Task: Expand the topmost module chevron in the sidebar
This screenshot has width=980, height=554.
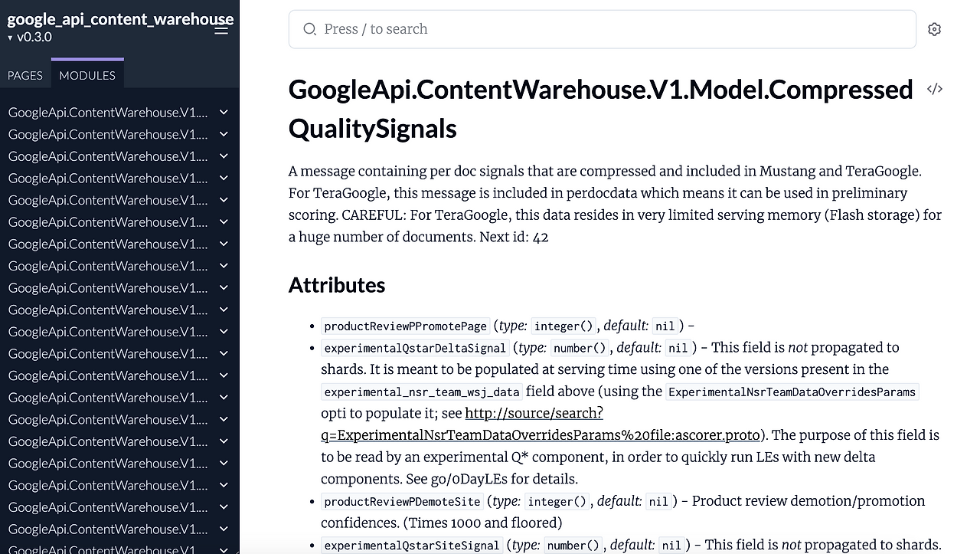Action: (224, 112)
